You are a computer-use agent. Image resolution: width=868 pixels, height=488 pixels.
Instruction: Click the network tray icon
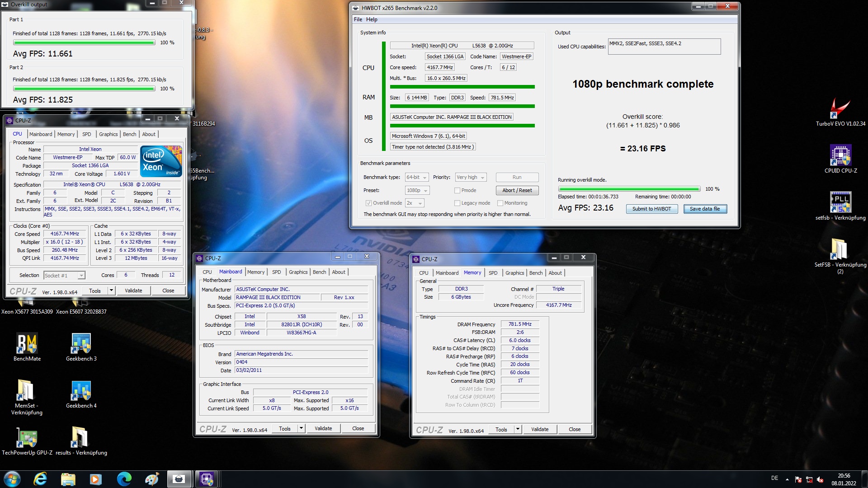[809, 480]
